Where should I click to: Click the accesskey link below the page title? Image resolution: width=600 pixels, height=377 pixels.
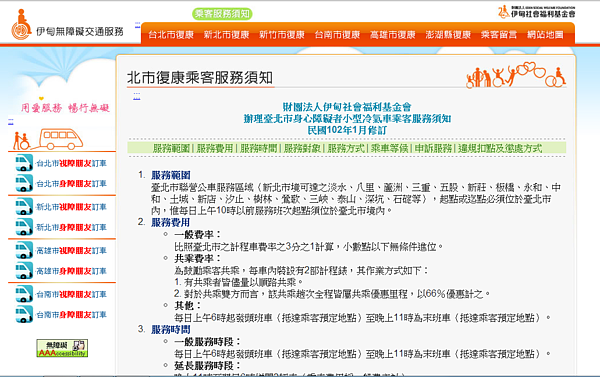click(x=137, y=96)
